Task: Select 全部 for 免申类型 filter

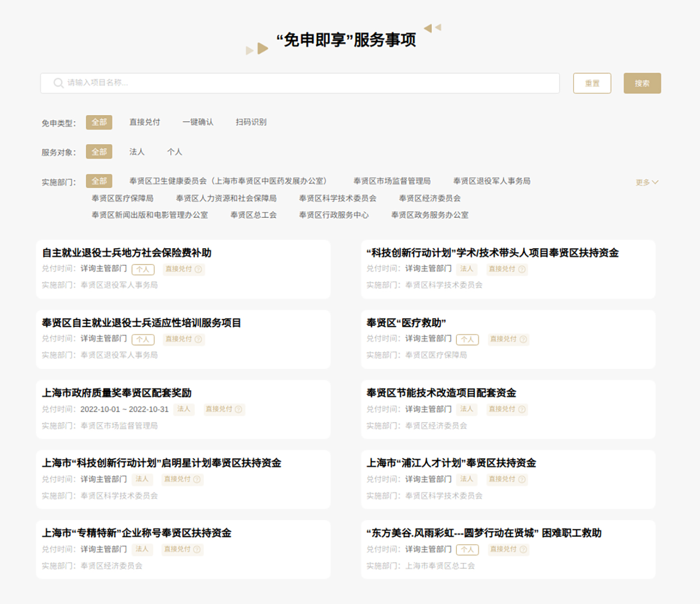Action: [x=99, y=122]
